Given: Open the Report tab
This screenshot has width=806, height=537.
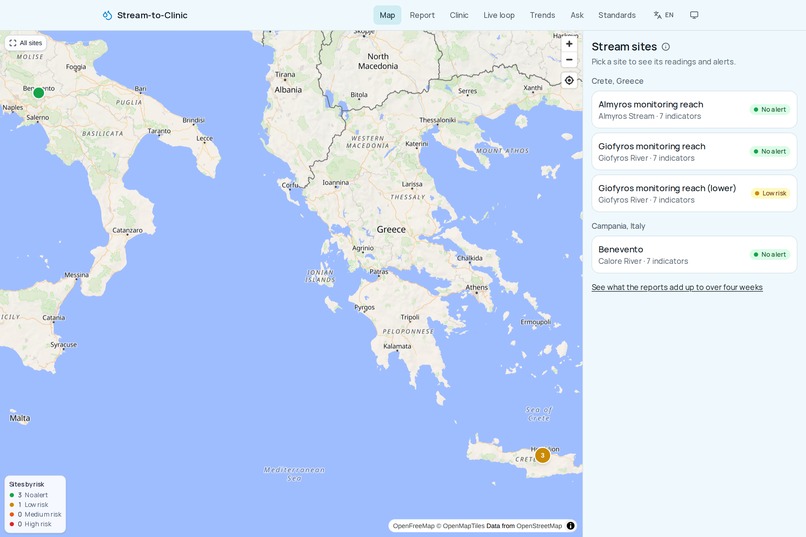Looking at the screenshot, I should point(422,15).
